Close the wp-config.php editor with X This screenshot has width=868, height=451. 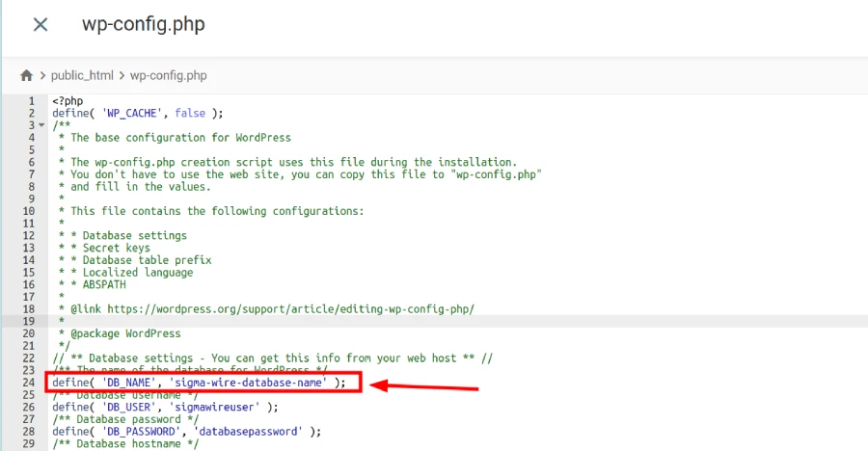point(41,24)
